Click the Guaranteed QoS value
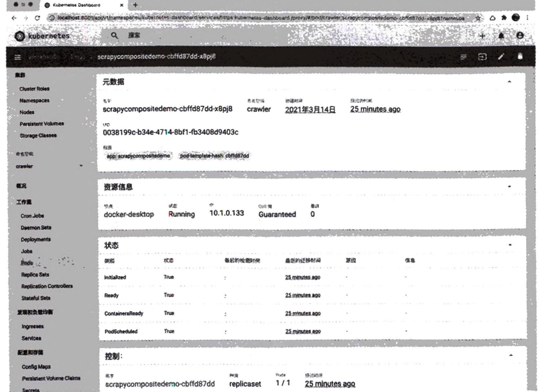The image size is (544, 392). 277,214
